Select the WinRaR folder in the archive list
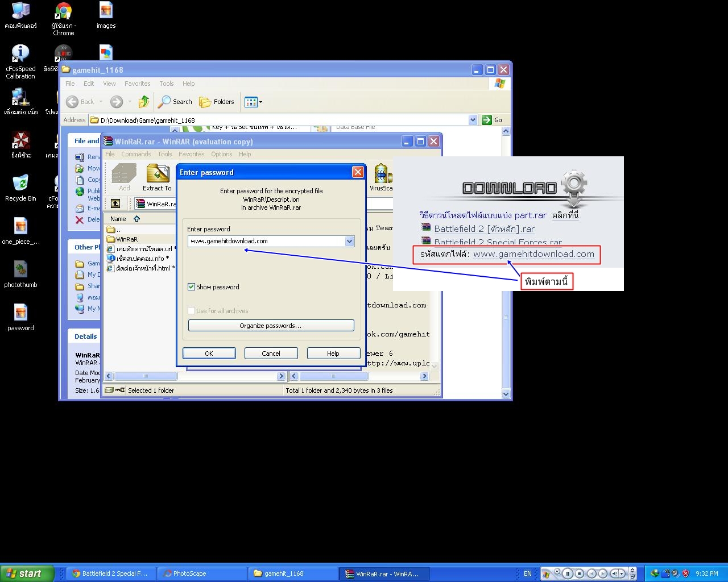The width and height of the screenshot is (728, 582). click(127, 239)
